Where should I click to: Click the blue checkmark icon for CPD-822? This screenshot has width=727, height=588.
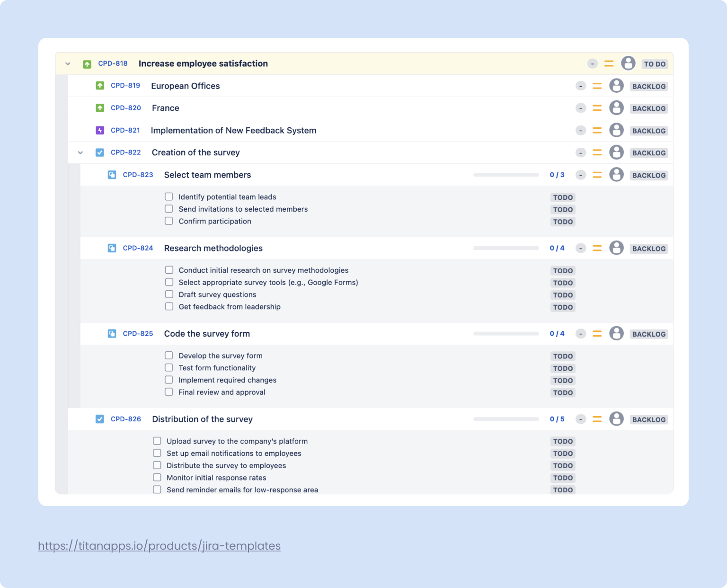click(100, 152)
